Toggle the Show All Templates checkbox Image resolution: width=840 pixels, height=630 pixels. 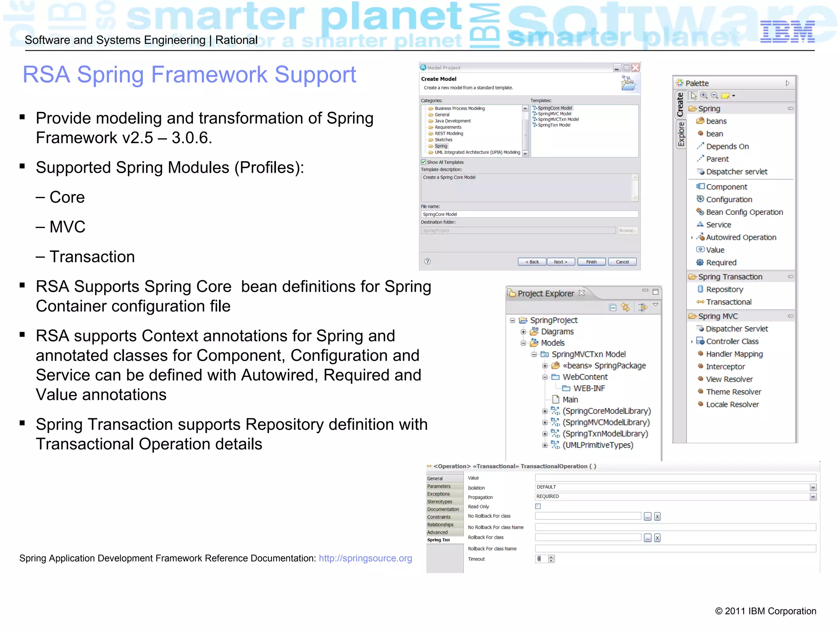pos(424,162)
